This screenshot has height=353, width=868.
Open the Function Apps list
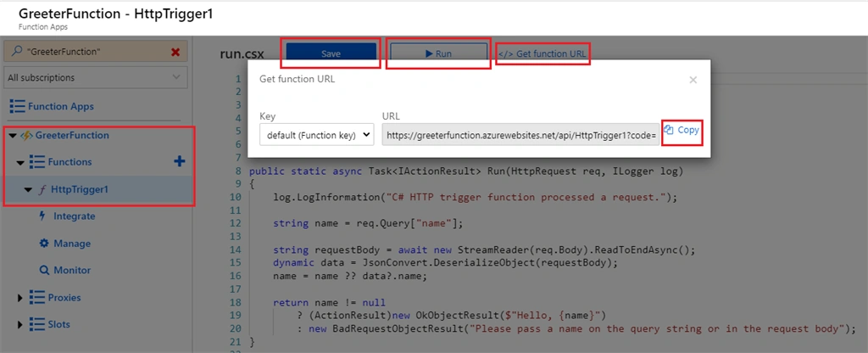pyautogui.click(x=61, y=106)
